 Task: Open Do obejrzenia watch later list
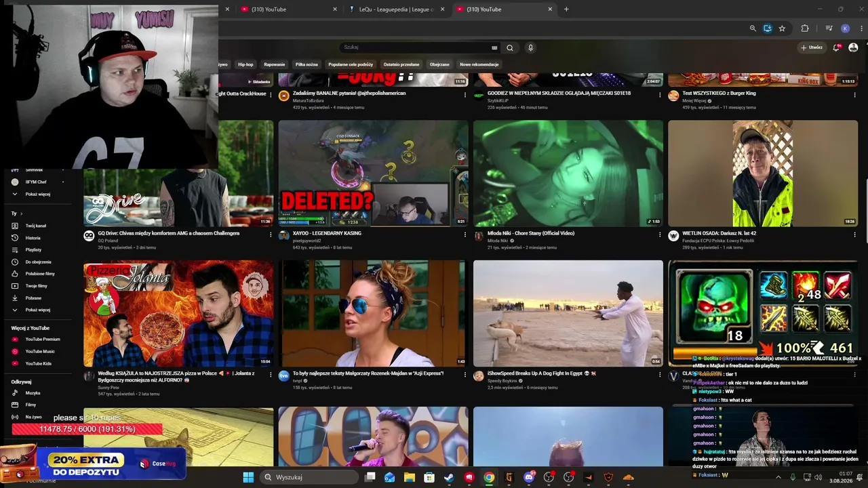click(x=38, y=262)
